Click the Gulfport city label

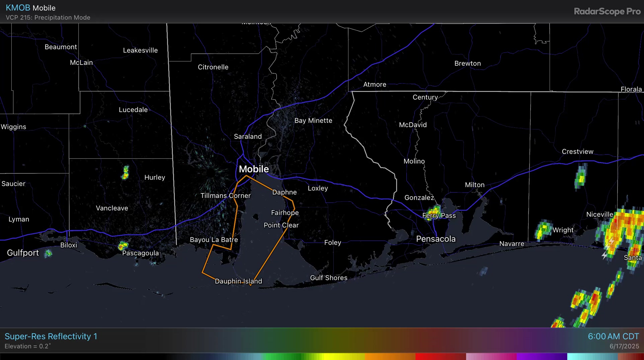[x=23, y=253]
